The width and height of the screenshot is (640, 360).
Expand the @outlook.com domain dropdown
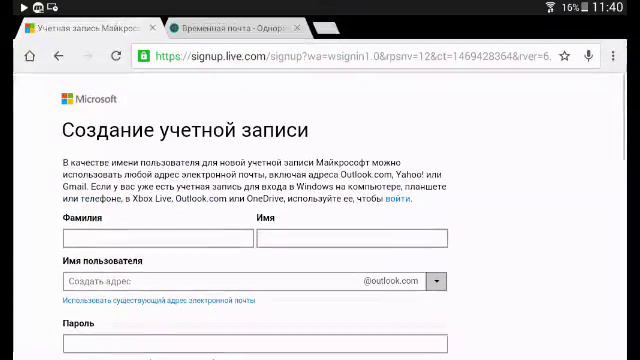click(436, 281)
